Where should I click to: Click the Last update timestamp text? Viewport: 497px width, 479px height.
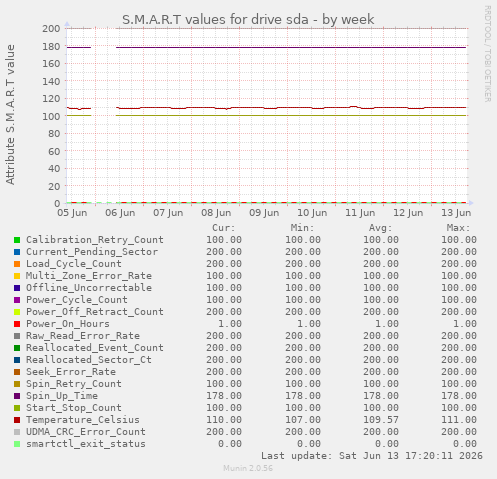372,456
